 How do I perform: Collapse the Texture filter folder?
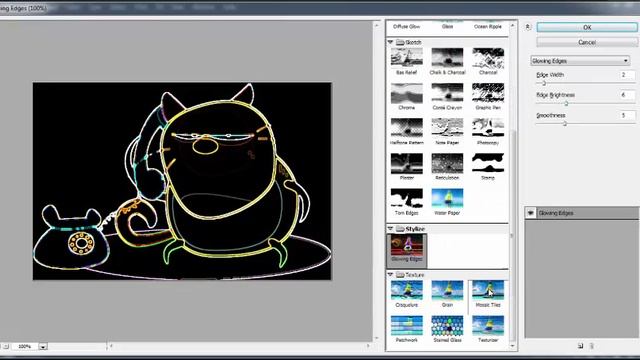(x=390, y=275)
